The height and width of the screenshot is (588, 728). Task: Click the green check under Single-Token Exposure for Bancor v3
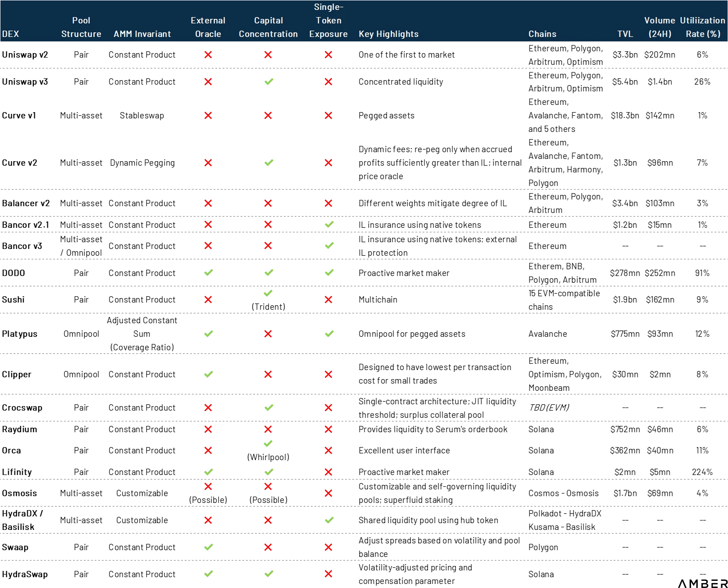point(329,245)
